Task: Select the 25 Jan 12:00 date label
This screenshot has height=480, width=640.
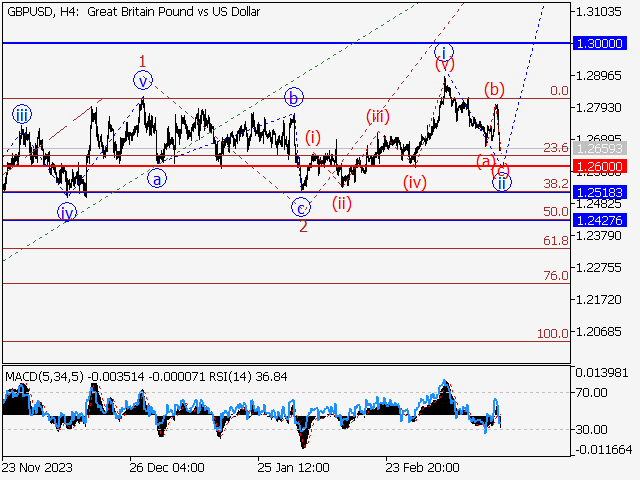Action: 293,467
